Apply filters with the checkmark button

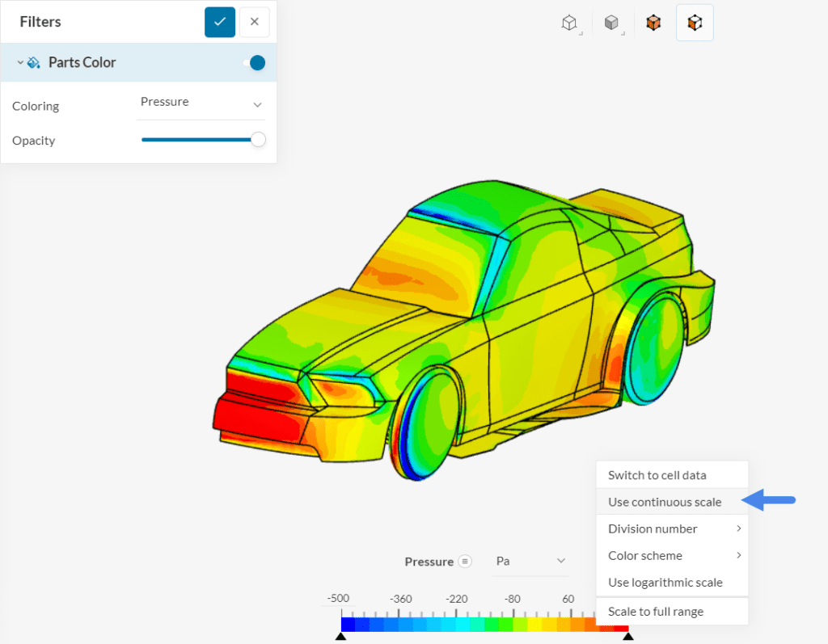point(220,22)
